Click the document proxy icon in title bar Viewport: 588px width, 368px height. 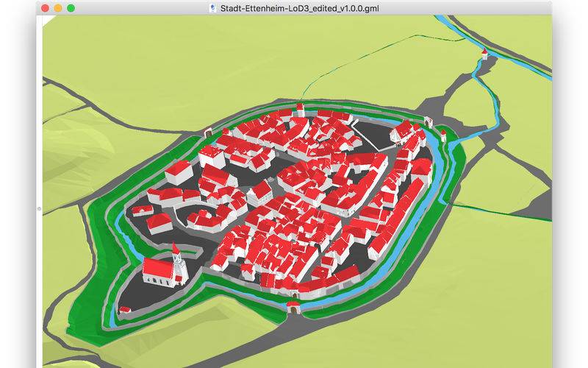(x=213, y=8)
